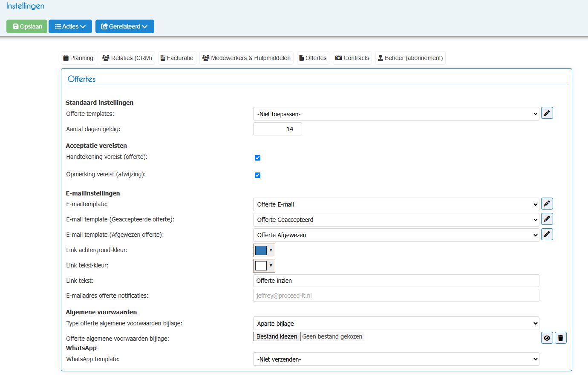Switch to the Contracts tab

tap(352, 58)
